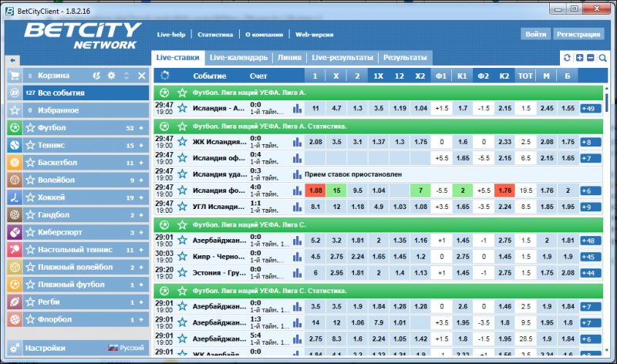The image size is (617, 364).
Task: Click red 1.08 odds in Исландия фо... row
Action: pos(315,190)
